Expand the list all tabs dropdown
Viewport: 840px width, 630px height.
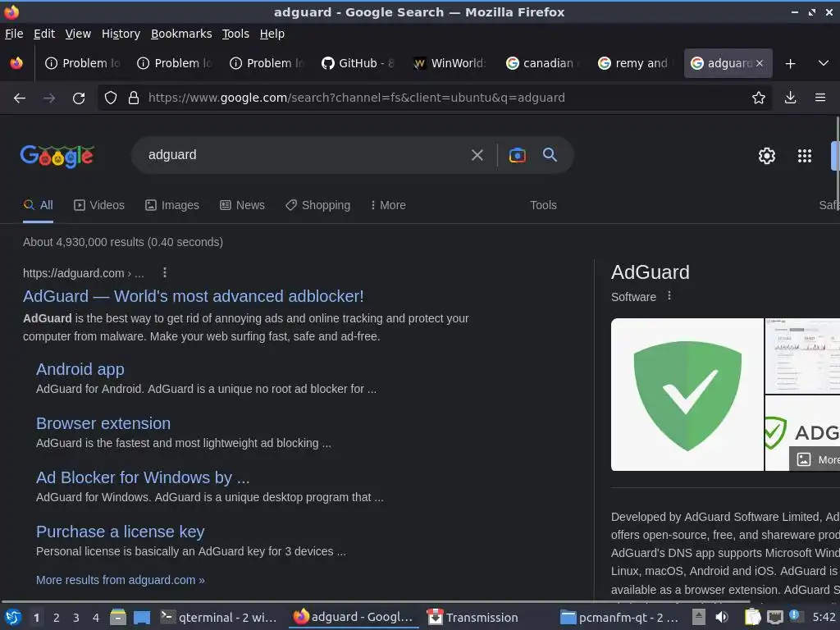tap(824, 63)
